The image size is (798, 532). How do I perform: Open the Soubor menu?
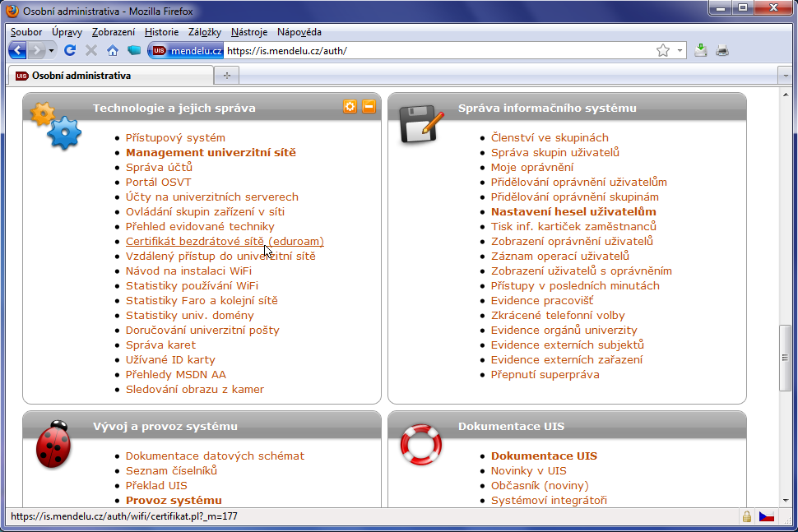(26, 32)
